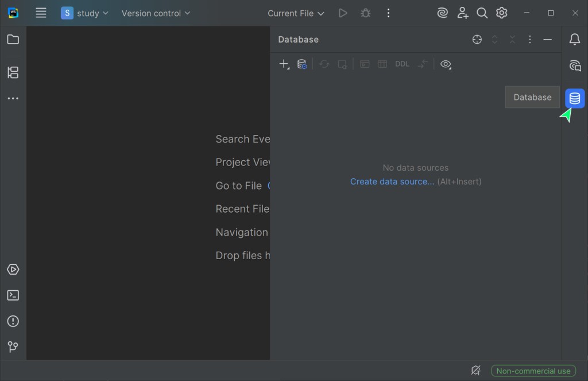Toggle the Database tool window button
This screenshot has height=381, width=588.
coord(575,98)
